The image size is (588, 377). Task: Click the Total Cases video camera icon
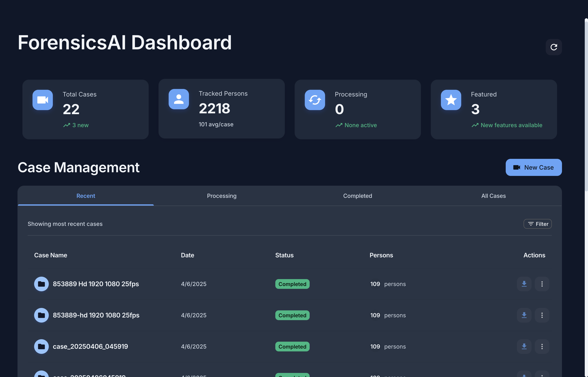tap(43, 100)
